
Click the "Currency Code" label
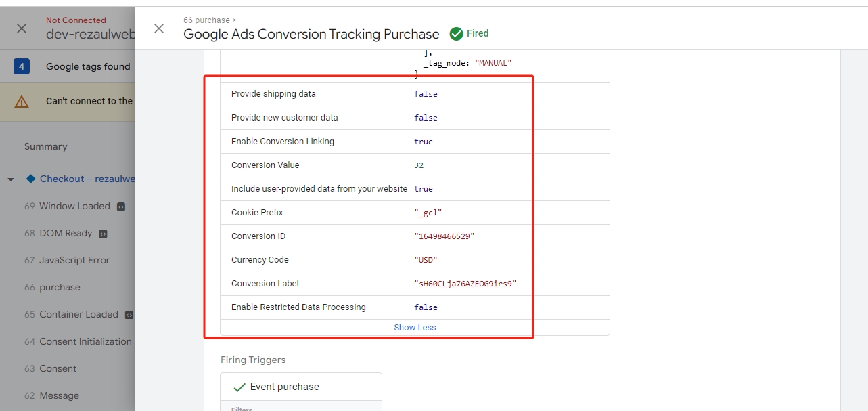click(x=260, y=259)
